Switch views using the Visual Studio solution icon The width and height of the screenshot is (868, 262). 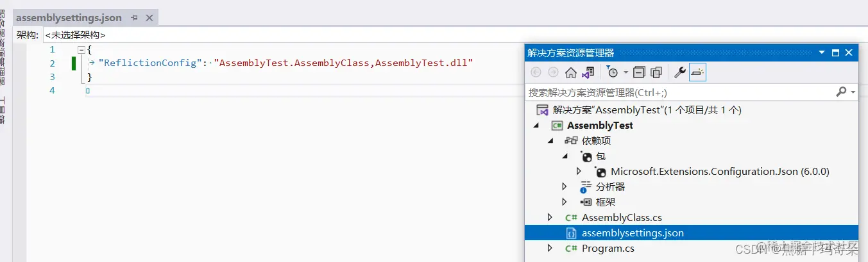coord(588,72)
